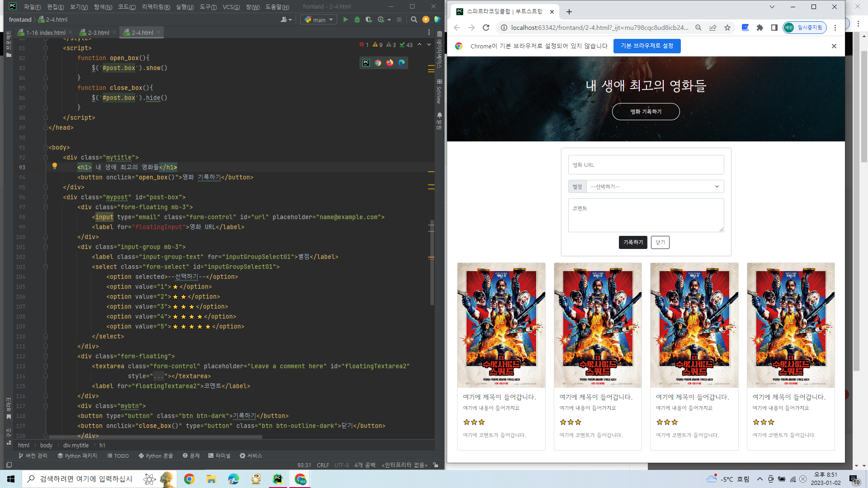Click the yellow lightbulb on line 93
Viewport: 868px width, 488px height.
pos(55,166)
